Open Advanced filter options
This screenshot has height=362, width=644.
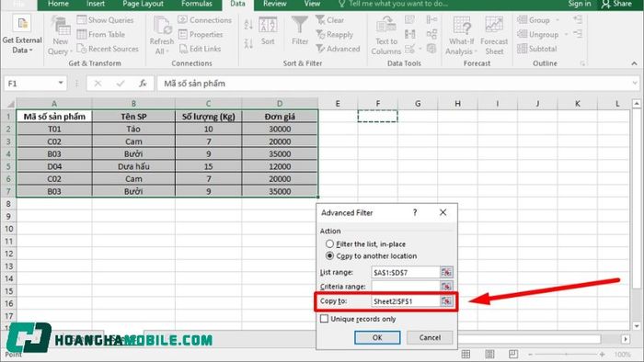338,49
